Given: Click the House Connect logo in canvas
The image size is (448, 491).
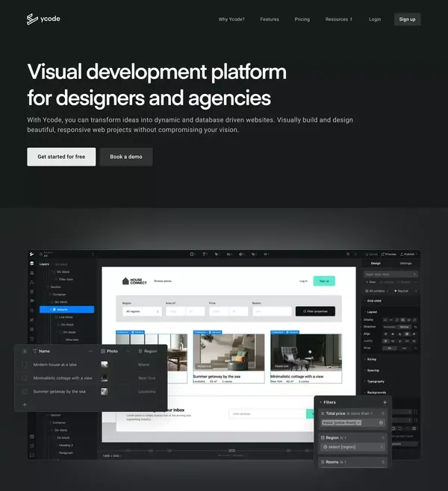Looking at the screenshot, I should coord(134,281).
